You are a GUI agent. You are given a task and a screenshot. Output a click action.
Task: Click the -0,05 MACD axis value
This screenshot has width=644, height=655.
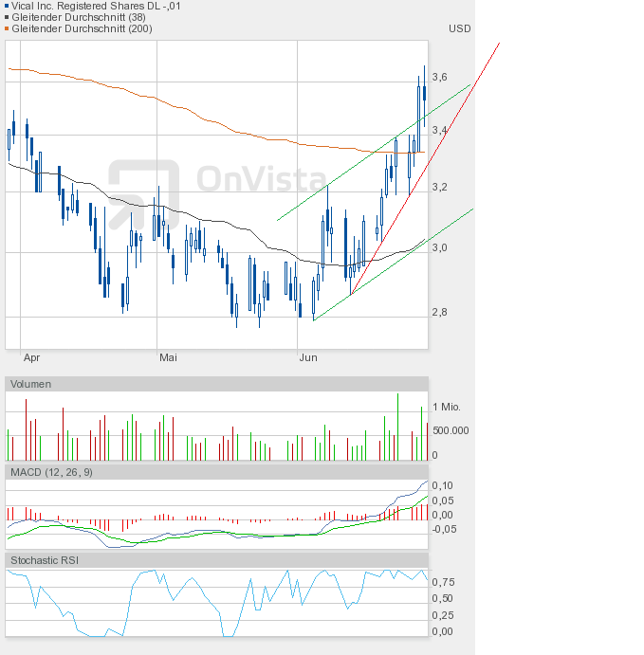[x=444, y=529]
